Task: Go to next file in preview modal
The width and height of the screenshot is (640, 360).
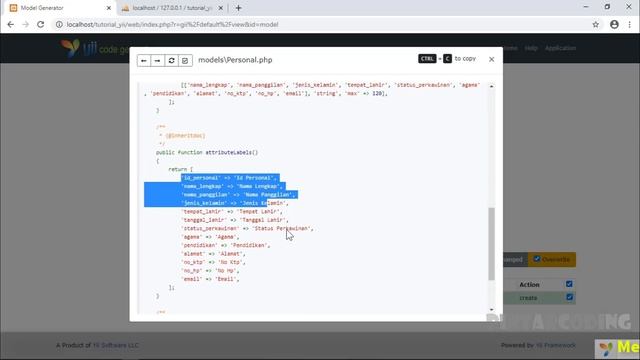Action: tap(158, 60)
